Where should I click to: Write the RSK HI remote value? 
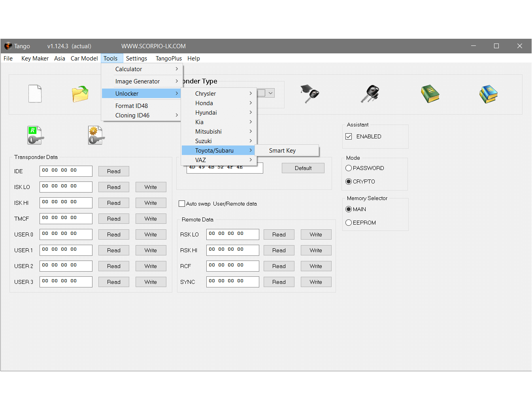click(x=316, y=250)
